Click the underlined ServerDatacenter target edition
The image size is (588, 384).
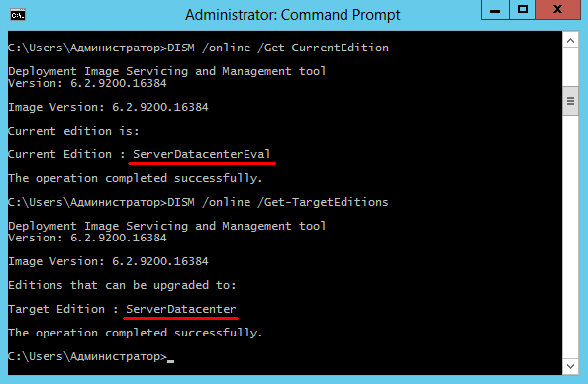(x=181, y=309)
